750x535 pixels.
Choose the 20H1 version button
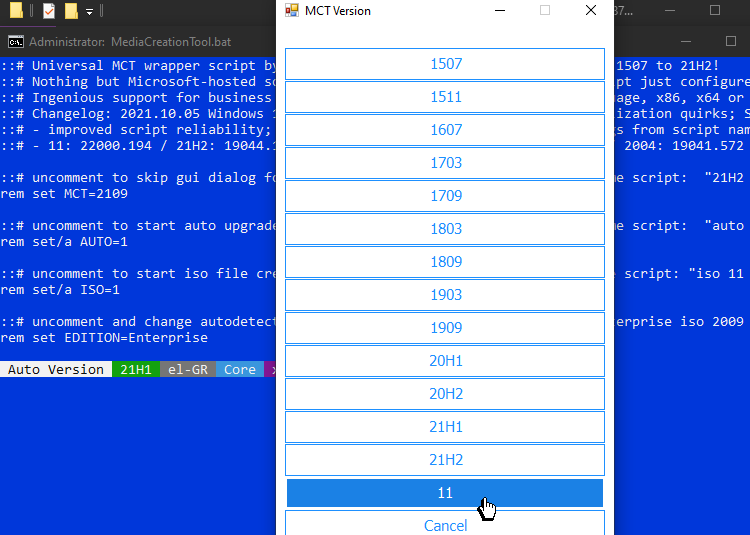445,361
